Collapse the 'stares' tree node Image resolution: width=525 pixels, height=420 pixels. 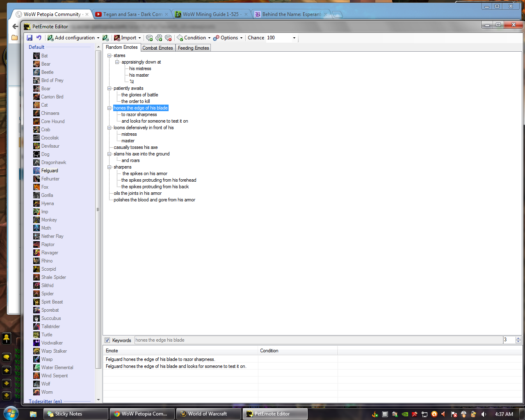pyautogui.click(x=110, y=55)
